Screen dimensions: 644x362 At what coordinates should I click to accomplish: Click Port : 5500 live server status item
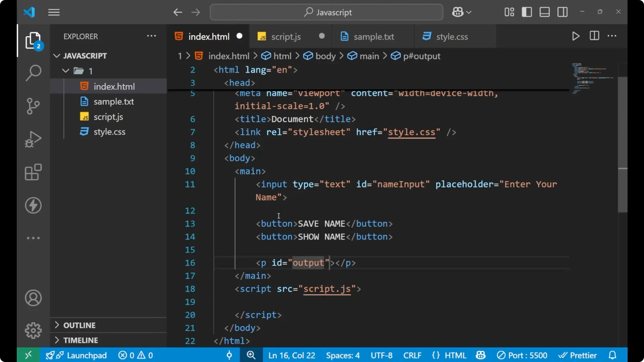tap(522, 355)
